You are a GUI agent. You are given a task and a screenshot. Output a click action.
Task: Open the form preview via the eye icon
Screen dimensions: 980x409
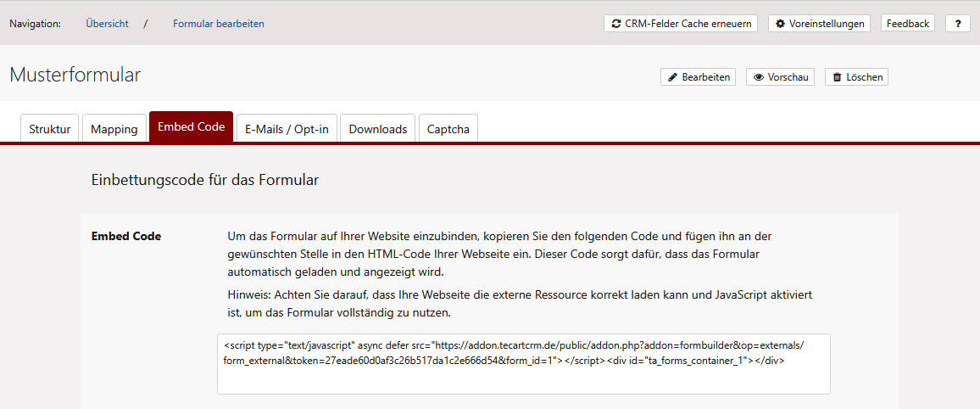(x=758, y=77)
